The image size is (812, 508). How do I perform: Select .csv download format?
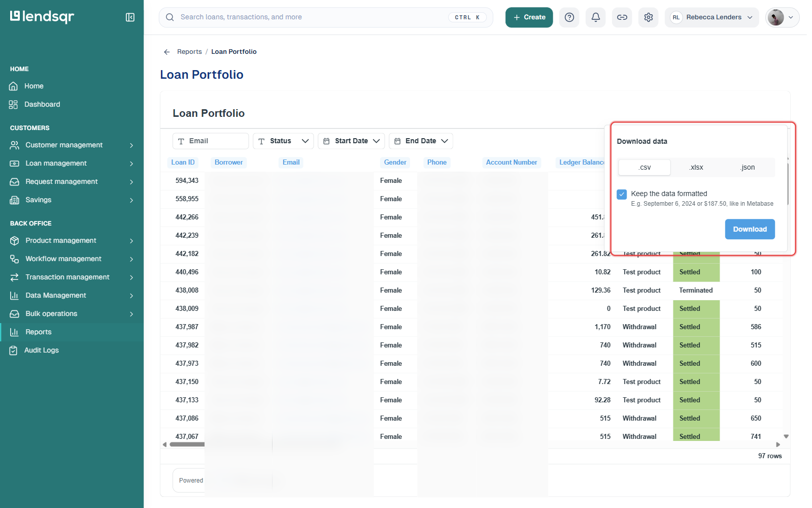pyautogui.click(x=645, y=168)
